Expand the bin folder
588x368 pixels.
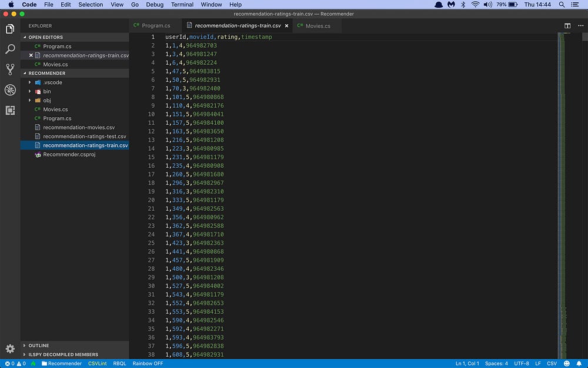pos(47,91)
